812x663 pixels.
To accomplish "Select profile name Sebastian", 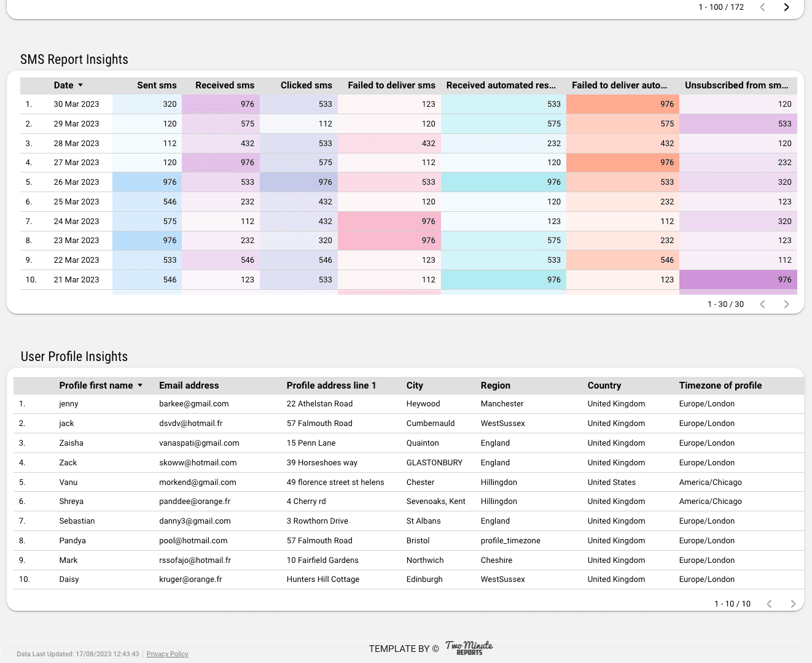I will (77, 521).
